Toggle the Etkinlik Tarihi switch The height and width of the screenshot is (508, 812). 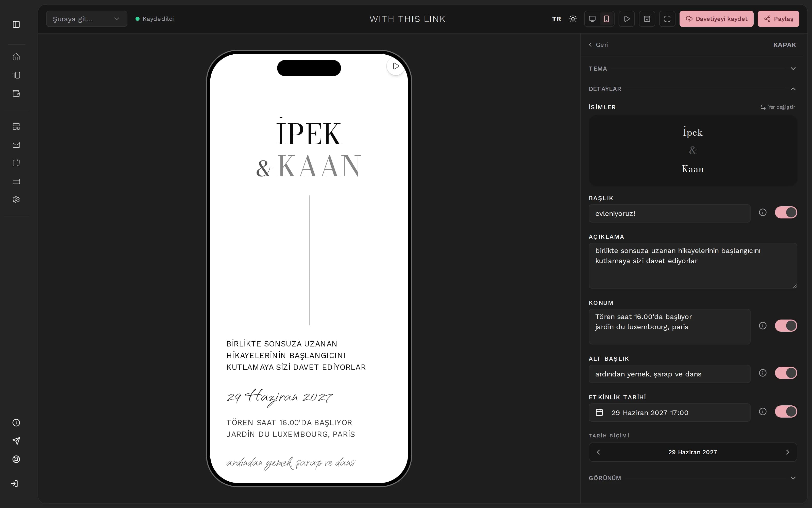[786, 411]
